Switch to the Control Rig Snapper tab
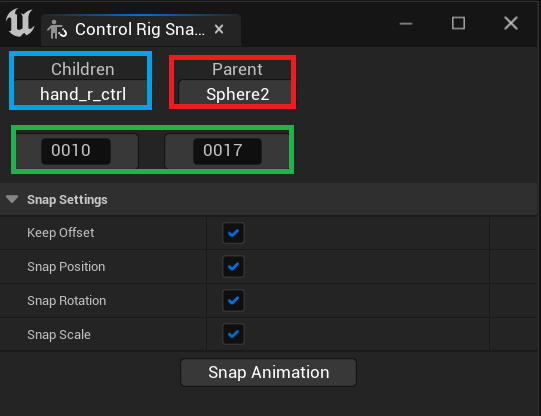 coord(140,30)
